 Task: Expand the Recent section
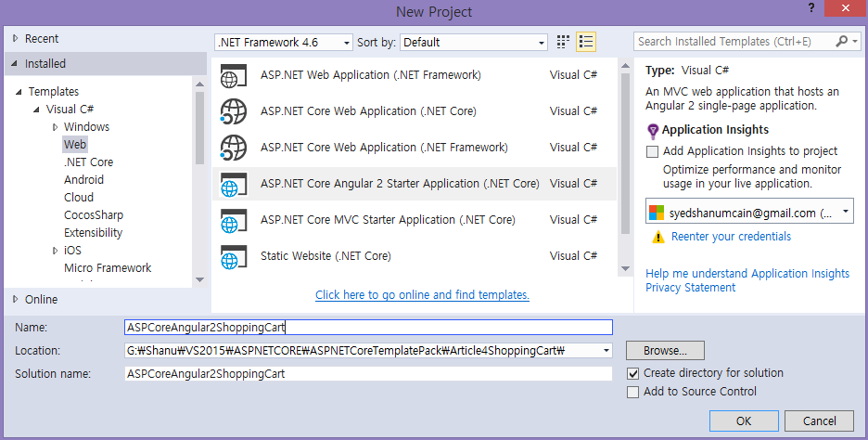(16, 39)
